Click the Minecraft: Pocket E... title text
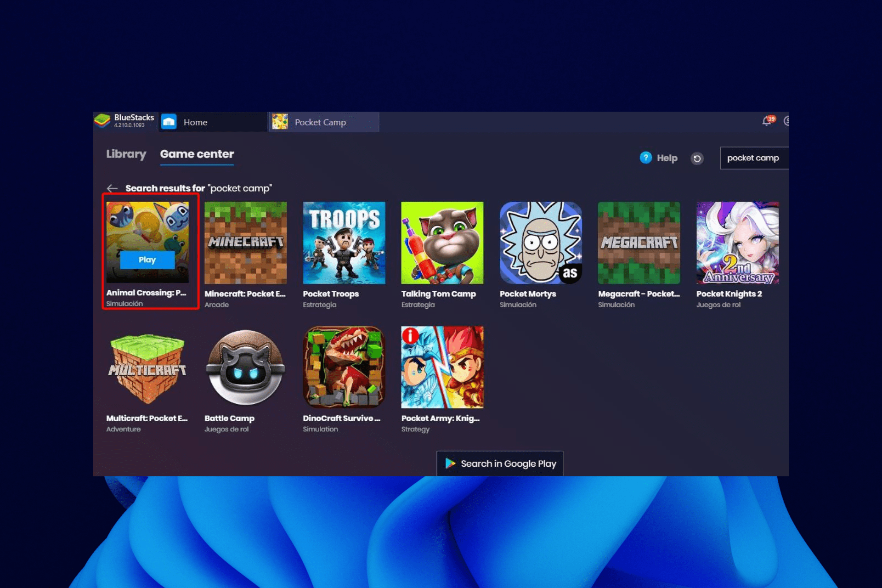Image resolution: width=882 pixels, height=588 pixels. 245,294
